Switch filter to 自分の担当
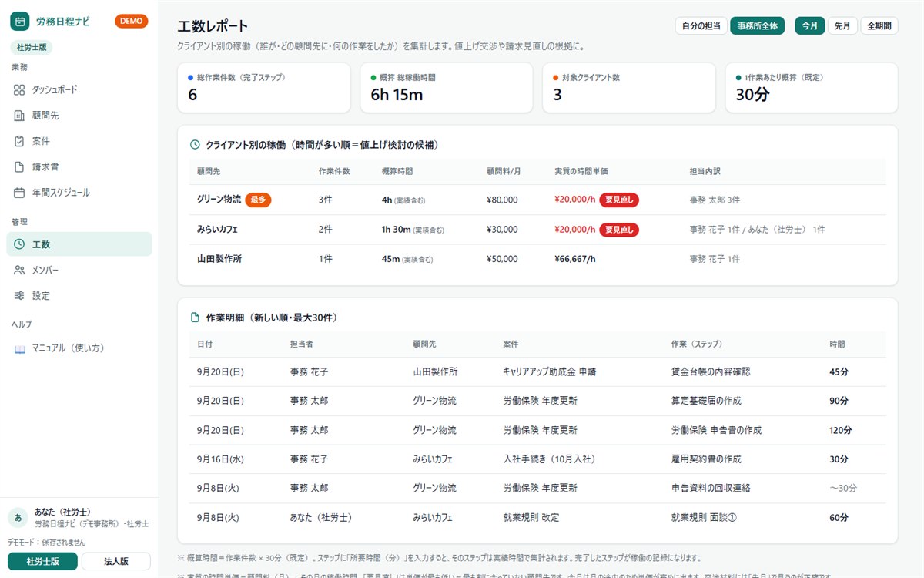This screenshot has width=924, height=578. (701, 25)
